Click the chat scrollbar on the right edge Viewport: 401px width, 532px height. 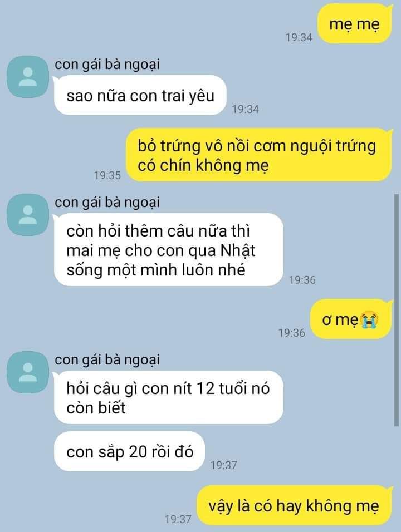coord(396,310)
